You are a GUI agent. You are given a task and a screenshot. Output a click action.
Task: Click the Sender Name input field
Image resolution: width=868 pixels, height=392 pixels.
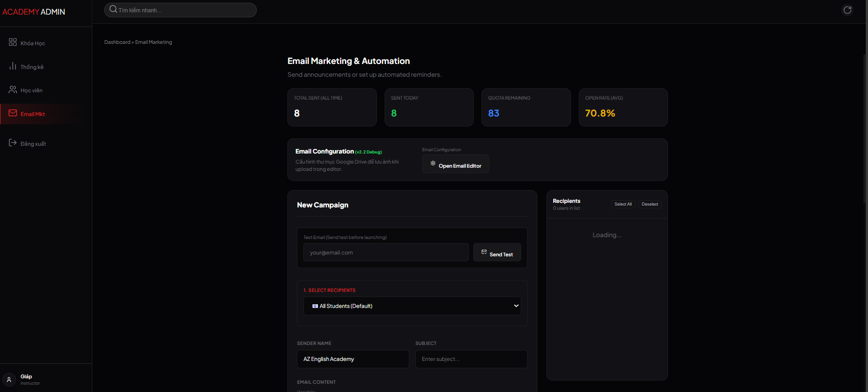[x=353, y=359]
